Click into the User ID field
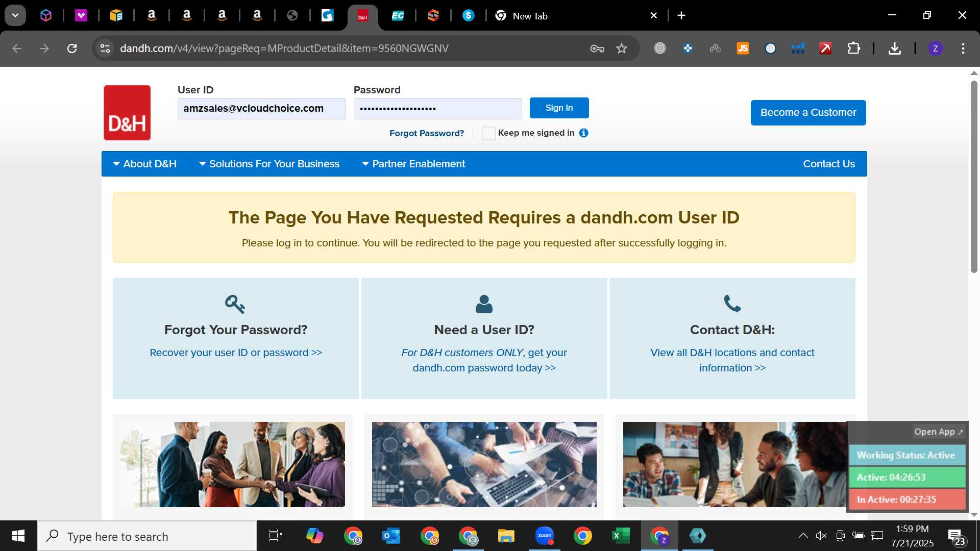Viewport: 980px width, 551px height. pyautogui.click(x=262, y=109)
